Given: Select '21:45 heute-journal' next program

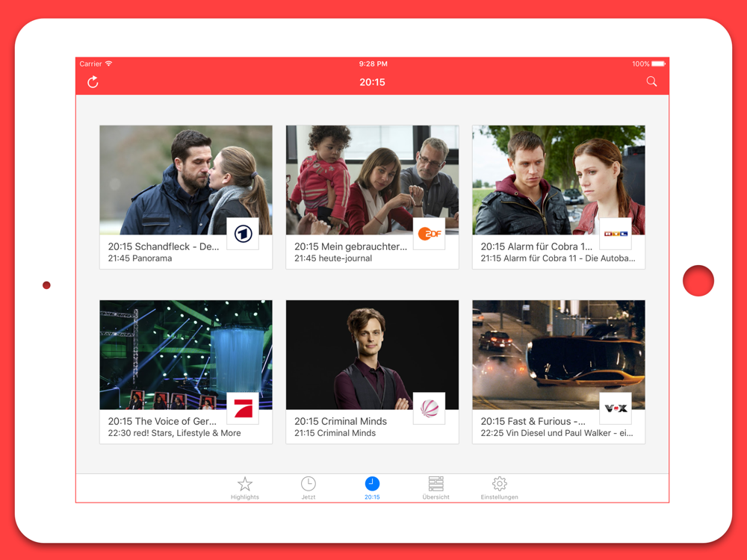Looking at the screenshot, I should (x=333, y=258).
